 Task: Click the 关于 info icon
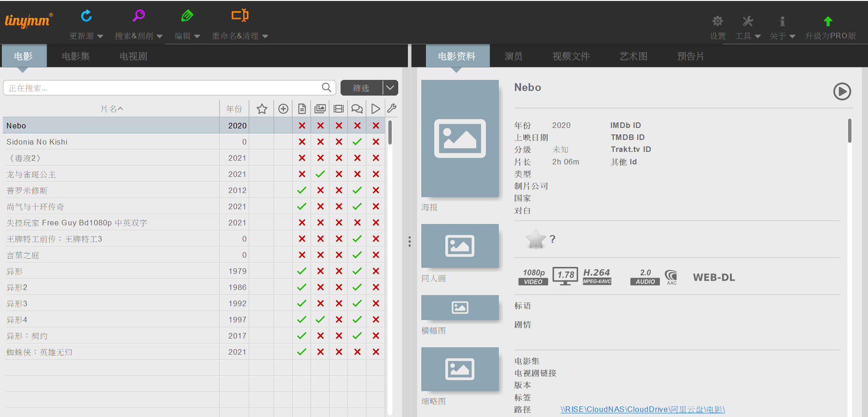pos(782,21)
